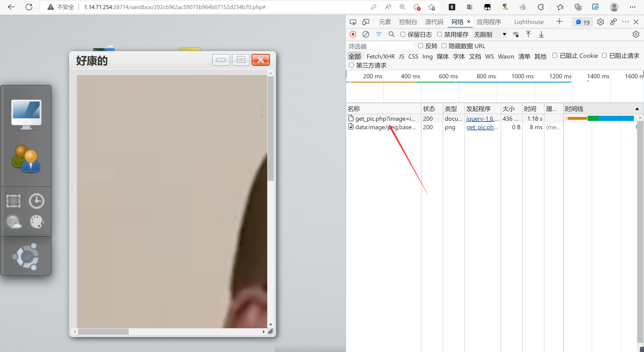Check the 禁用缓存 option
Screen dimensions: 644x352
439,34
